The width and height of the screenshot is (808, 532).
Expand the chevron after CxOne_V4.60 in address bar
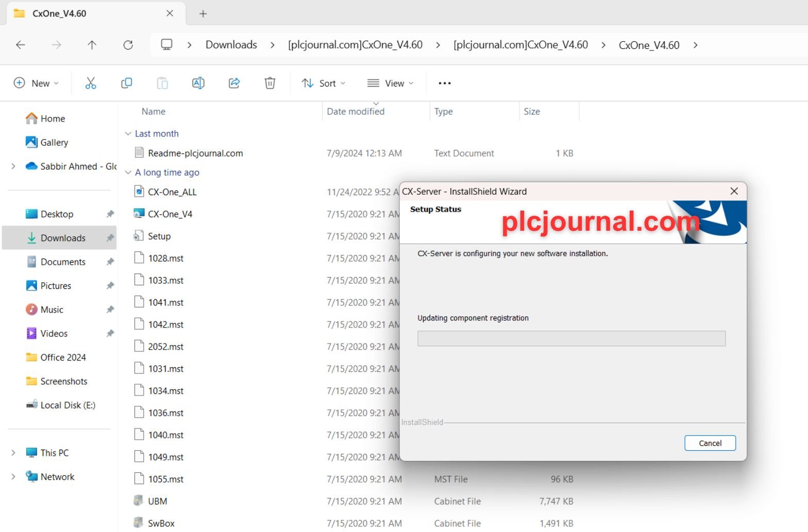[696, 45]
